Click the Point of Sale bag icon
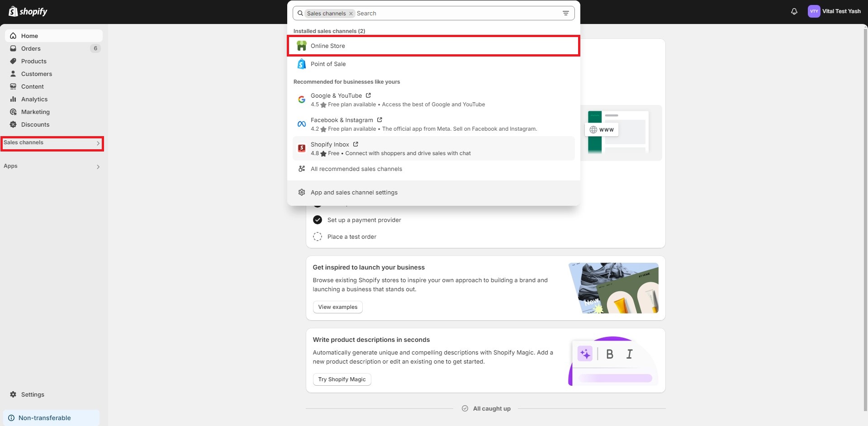The height and width of the screenshot is (426, 868). tap(302, 64)
